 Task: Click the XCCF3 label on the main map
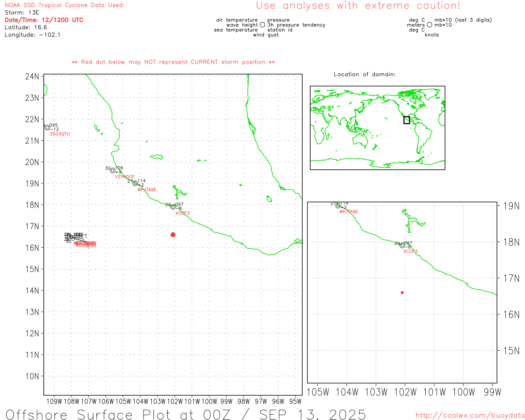(x=183, y=213)
